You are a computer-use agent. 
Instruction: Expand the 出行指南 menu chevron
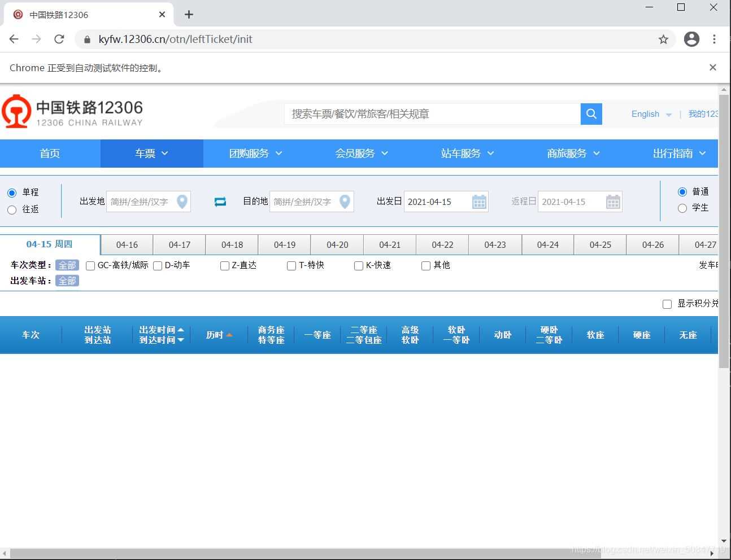702,153
